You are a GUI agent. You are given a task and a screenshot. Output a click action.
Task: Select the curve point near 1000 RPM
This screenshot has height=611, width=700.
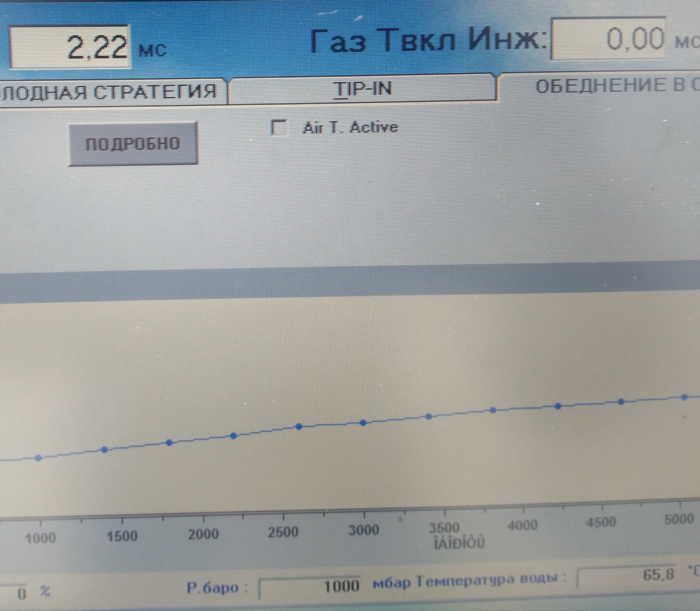tap(39, 458)
